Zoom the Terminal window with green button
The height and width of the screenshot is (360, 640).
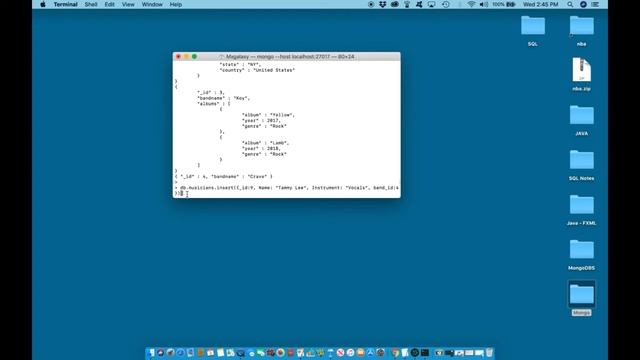point(194,57)
